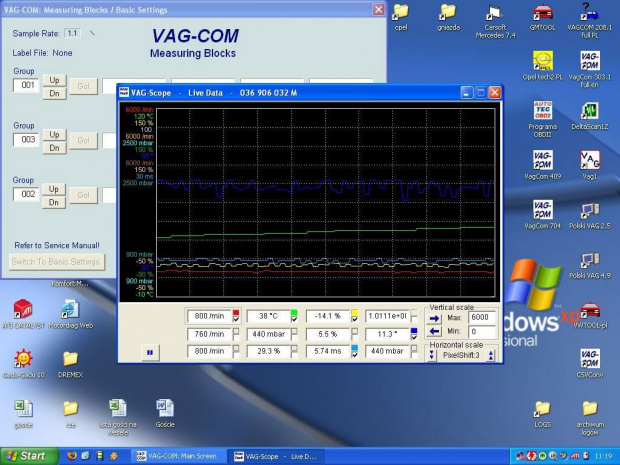Launch Opel tech2 PL icon
The height and width of the screenshot is (465, 620).
pyautogui.click(x=542, y=66)
